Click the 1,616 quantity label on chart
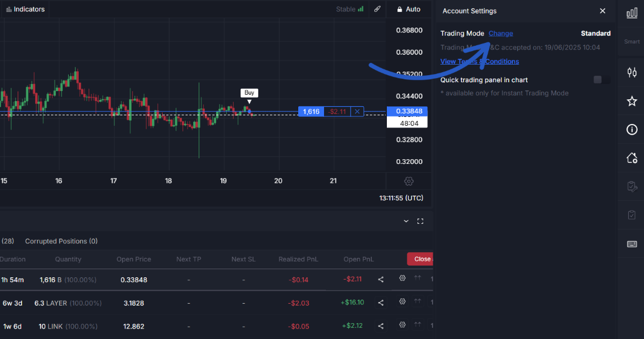Image resolution: width=644 pixels, height=339 pixels. [311, 112]
